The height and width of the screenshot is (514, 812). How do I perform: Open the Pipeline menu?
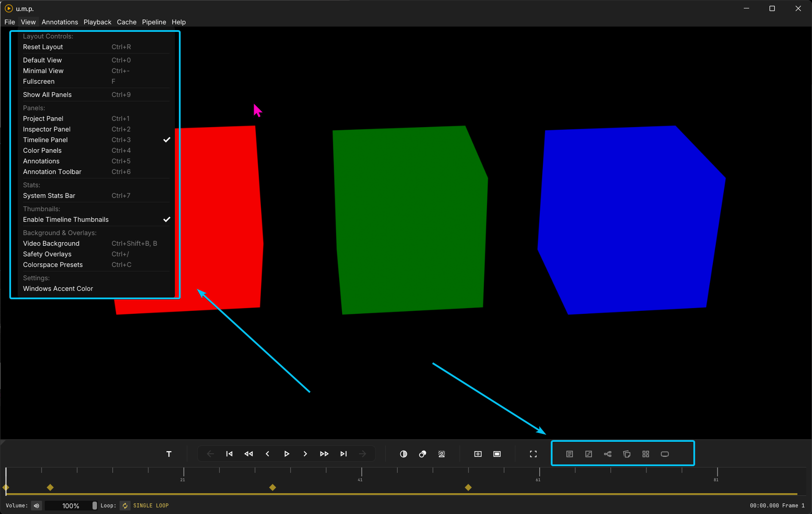point(154,22)
